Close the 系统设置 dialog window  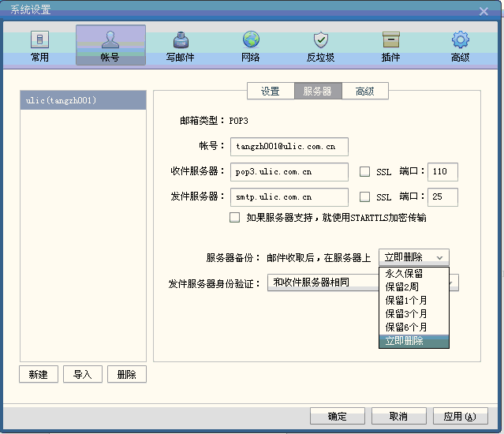pyautogui.click(x=483, y=10)
